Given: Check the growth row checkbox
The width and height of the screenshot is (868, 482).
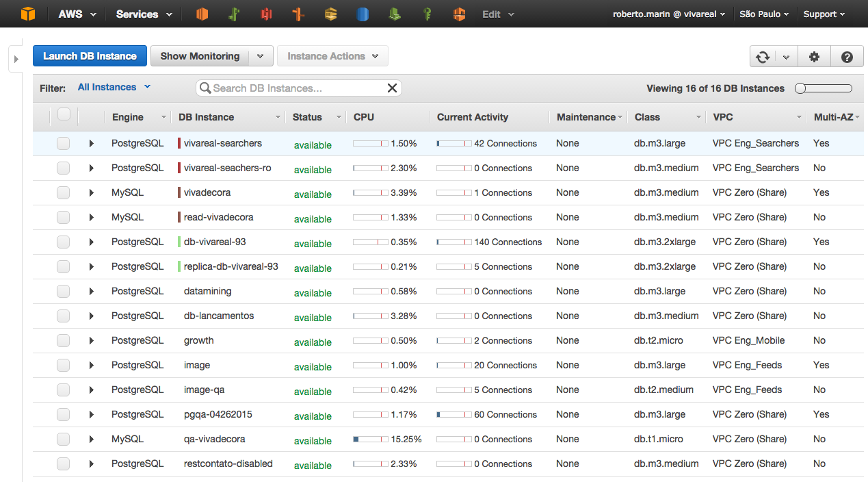Looking at the screenshot, I should (x=64, y=340).
